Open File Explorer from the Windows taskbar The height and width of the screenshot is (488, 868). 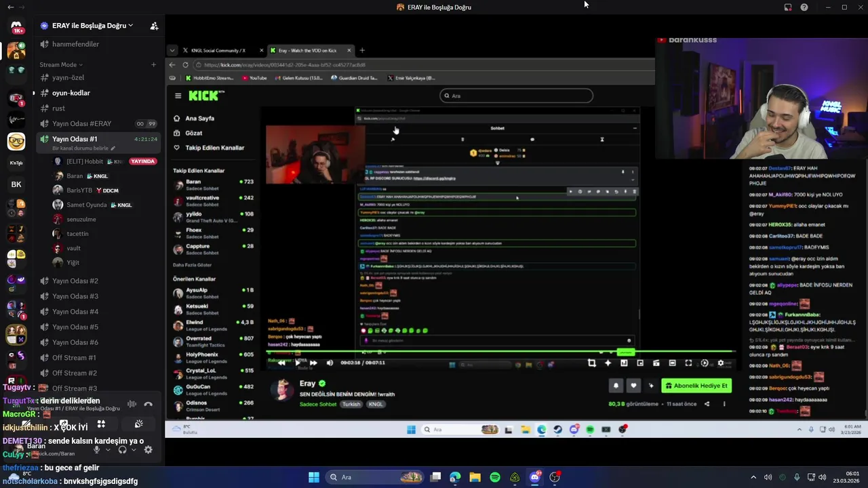tap(475, 477)
